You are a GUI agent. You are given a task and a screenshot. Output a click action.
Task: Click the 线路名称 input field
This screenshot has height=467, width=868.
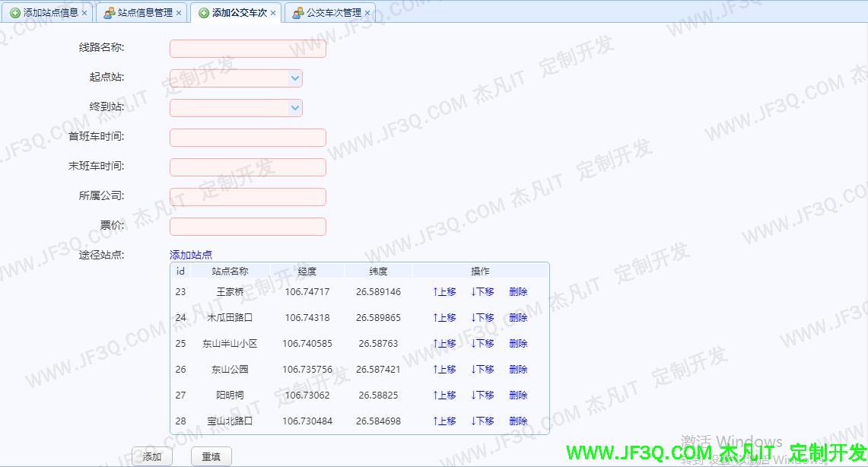click(247, 48)
